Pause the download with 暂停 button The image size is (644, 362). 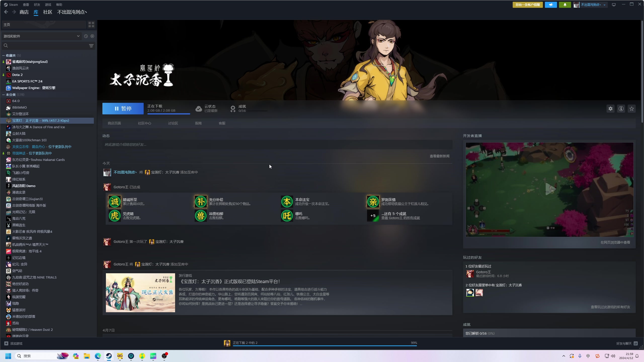(x=123, y=109)
